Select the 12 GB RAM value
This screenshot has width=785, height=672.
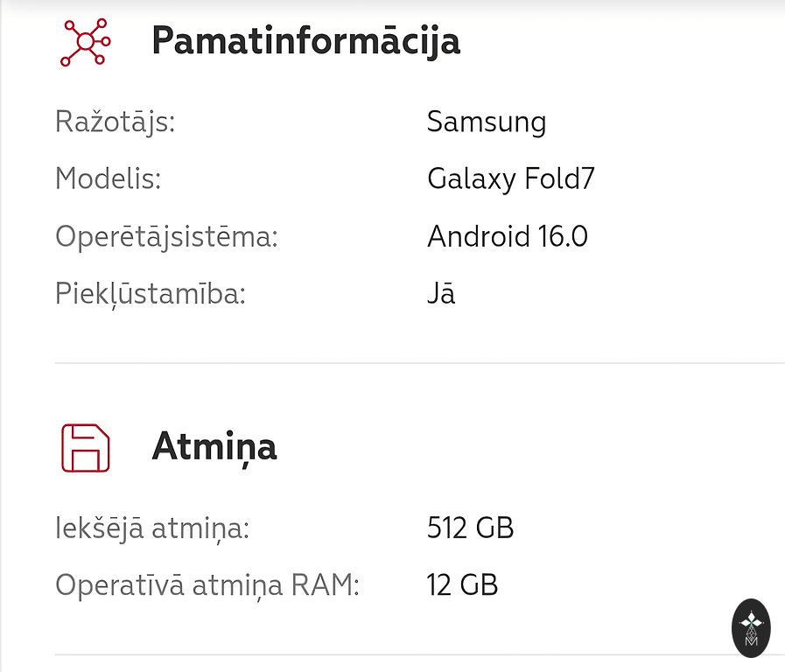[x=462, y=585]
